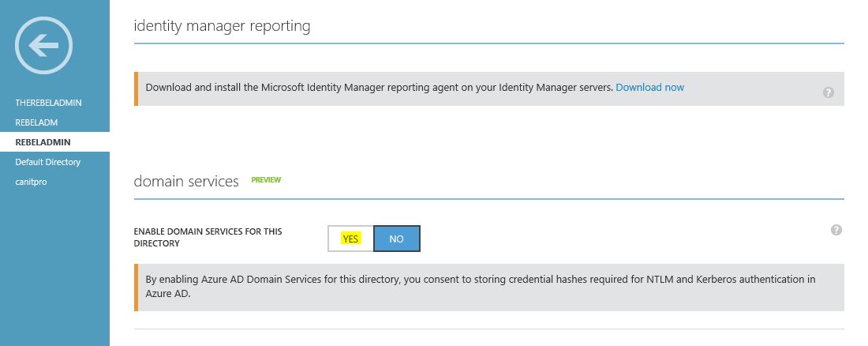Image resolution: width=868 pixels, height=346 pixels.
Task: Click the identity manager reporting heading
Action: tap(222, 26)
